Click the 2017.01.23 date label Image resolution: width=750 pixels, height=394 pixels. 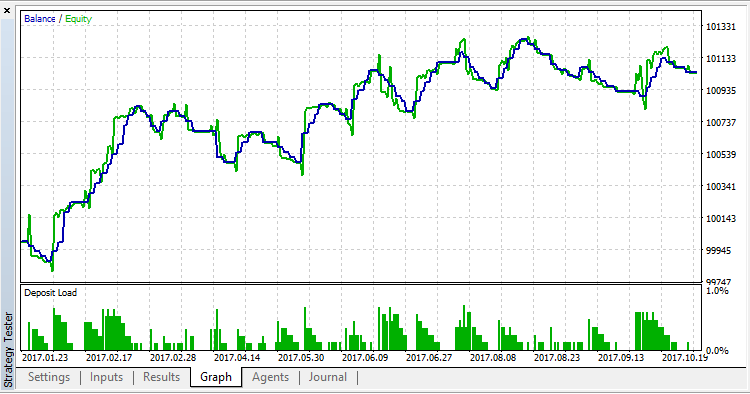(45, 358)
